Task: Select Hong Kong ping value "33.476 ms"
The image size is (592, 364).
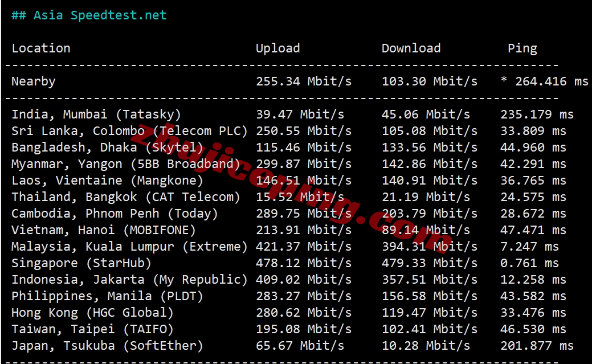Action: pos(533,313)
